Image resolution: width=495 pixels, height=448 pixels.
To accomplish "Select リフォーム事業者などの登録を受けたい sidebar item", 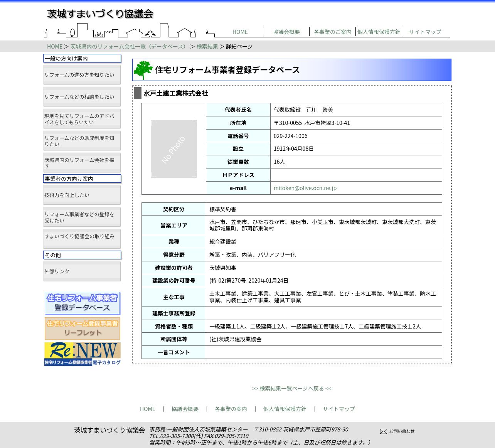I will [x=82, y=217].
